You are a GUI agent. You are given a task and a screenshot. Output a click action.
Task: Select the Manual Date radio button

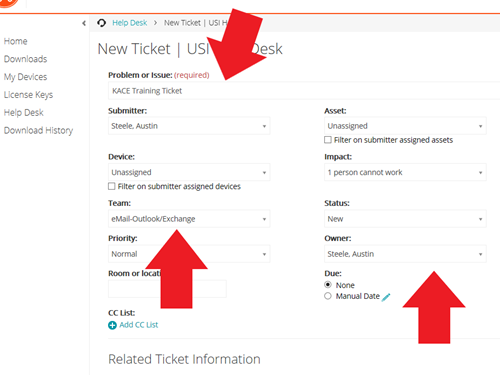point(328,296)
